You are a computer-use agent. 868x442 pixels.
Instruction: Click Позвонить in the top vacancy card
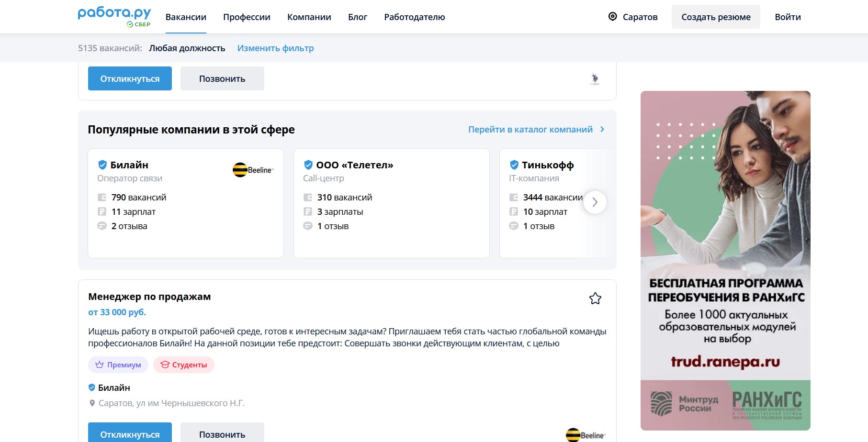[x=222, y=78]
